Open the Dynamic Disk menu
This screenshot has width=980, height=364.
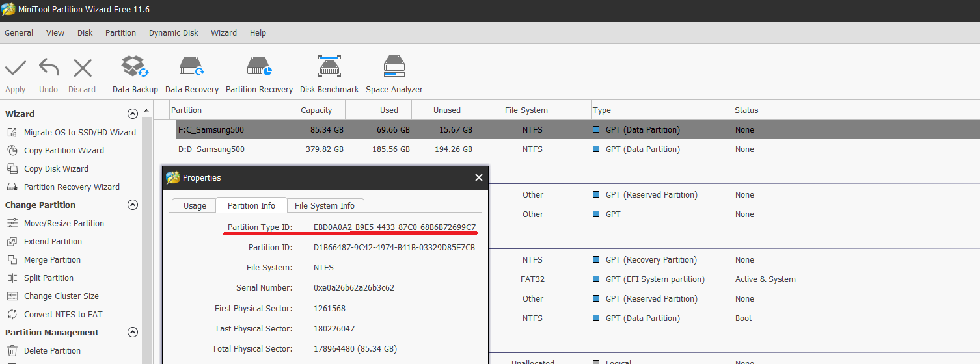[x=173, y=32]
